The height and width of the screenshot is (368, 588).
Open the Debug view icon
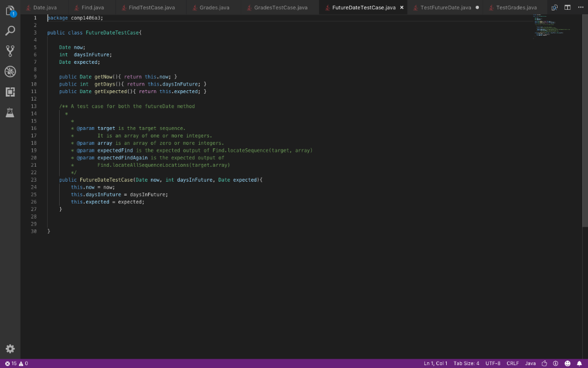tap(10, 71)
